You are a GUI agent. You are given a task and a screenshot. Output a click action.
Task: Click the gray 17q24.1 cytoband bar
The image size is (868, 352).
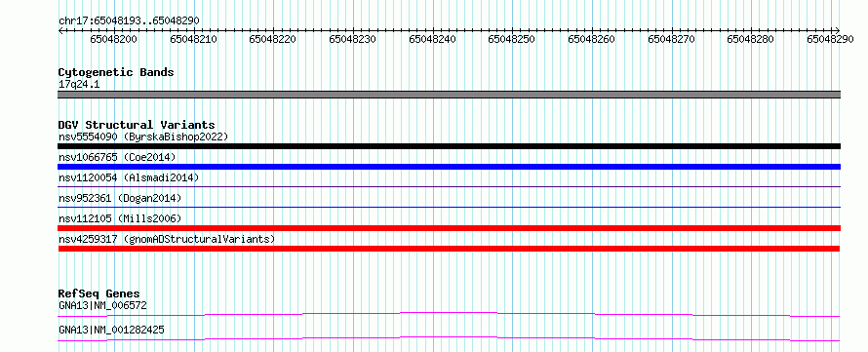[x=449, y=95]
